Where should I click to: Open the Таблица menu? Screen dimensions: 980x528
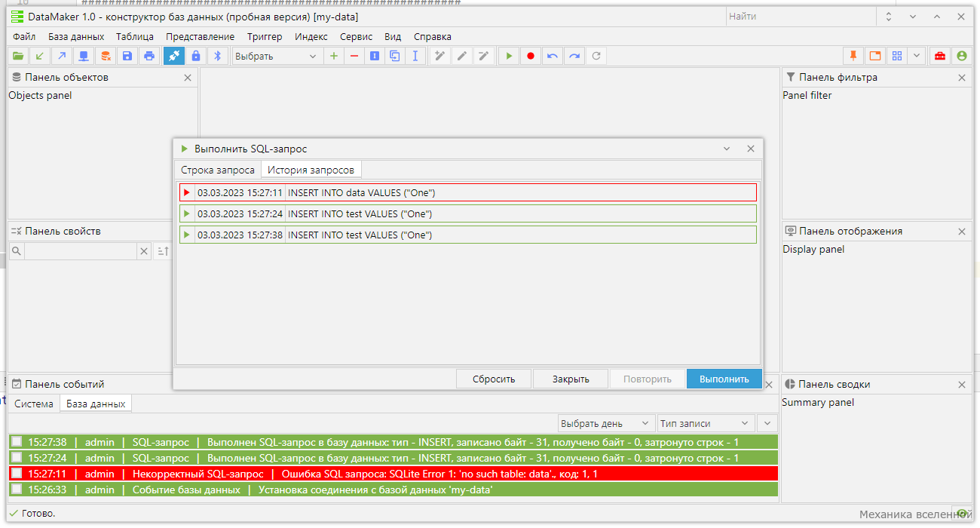tap(135, 36)
